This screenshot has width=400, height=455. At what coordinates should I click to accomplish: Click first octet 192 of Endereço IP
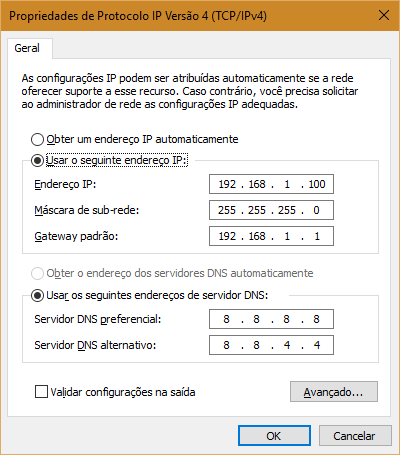pyautogui.click(x=227, y=184)
